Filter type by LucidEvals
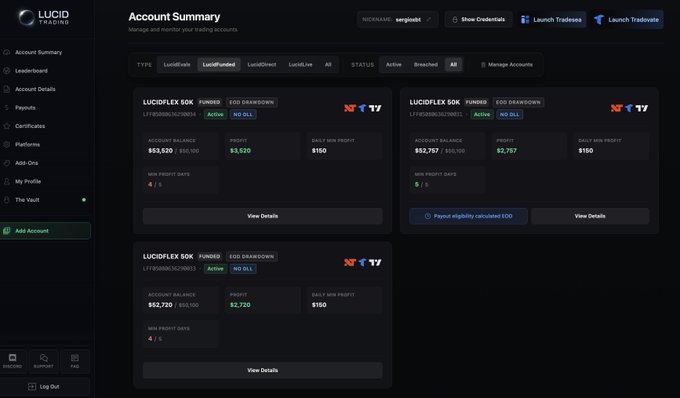 coord(177,65)
